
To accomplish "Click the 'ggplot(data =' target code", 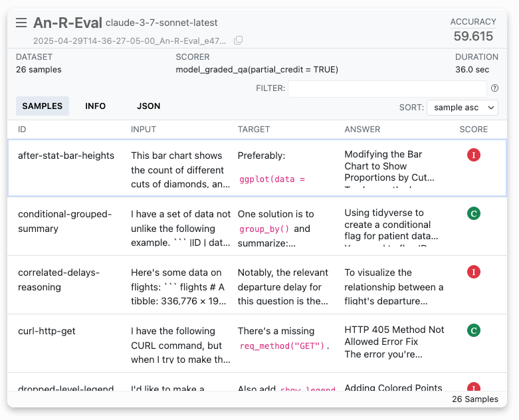I will [x=272, y=179].
